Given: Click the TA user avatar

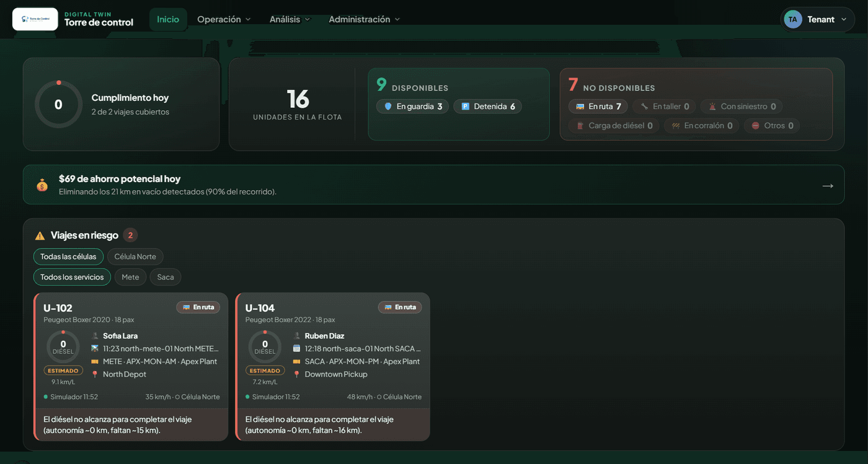Looking at the screenshot, I should 792,19.
